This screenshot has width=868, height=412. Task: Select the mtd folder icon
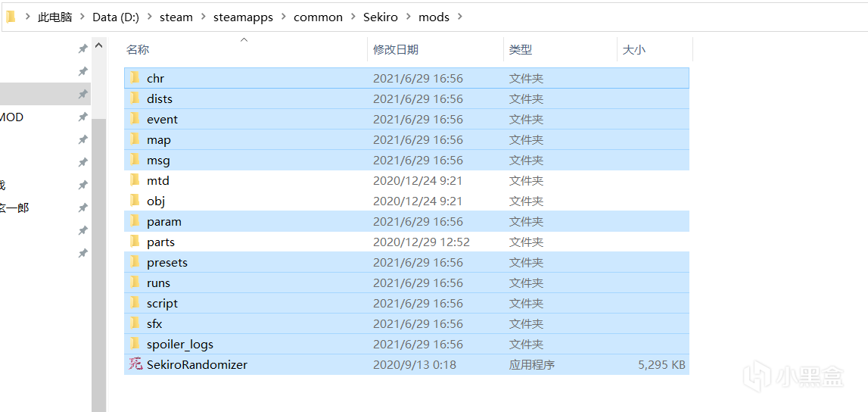click(135, 180)
